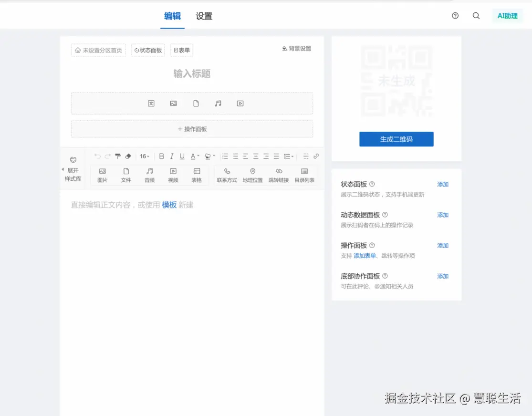Image resolution: width=532 pixels, height=416 pixels.
Task: Click the 生成二维码 button
Action: [x=396, y=139]
